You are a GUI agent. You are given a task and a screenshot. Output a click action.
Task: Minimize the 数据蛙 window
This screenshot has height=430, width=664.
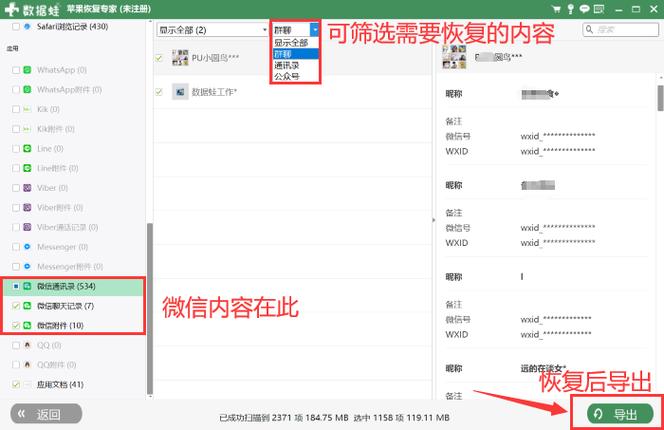pos(619,9)
